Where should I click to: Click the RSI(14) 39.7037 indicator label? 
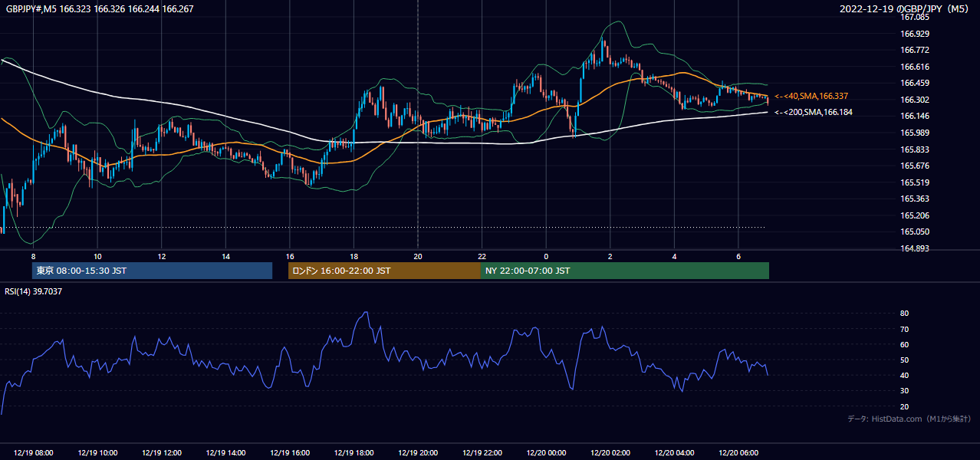coord(34,291)
